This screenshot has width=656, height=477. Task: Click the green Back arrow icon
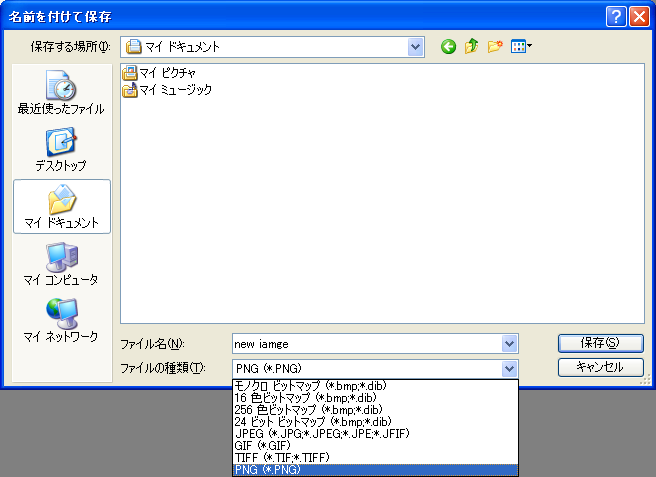point(448,46)
